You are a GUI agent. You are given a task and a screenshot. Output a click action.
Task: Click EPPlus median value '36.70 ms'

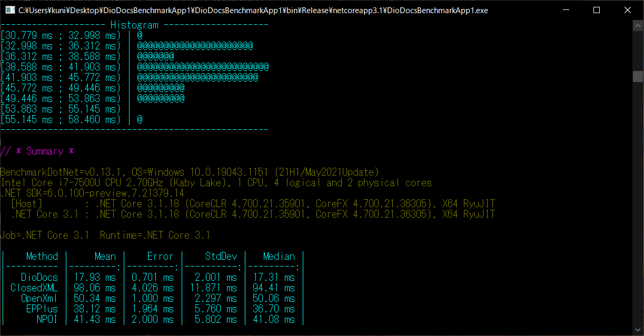pos(274,309)
